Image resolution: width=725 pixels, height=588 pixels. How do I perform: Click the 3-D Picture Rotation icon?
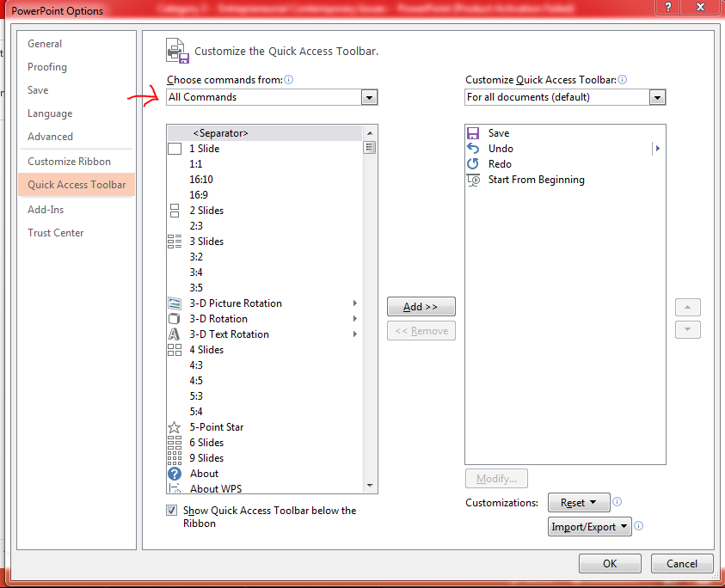click(x=175, y=303)
